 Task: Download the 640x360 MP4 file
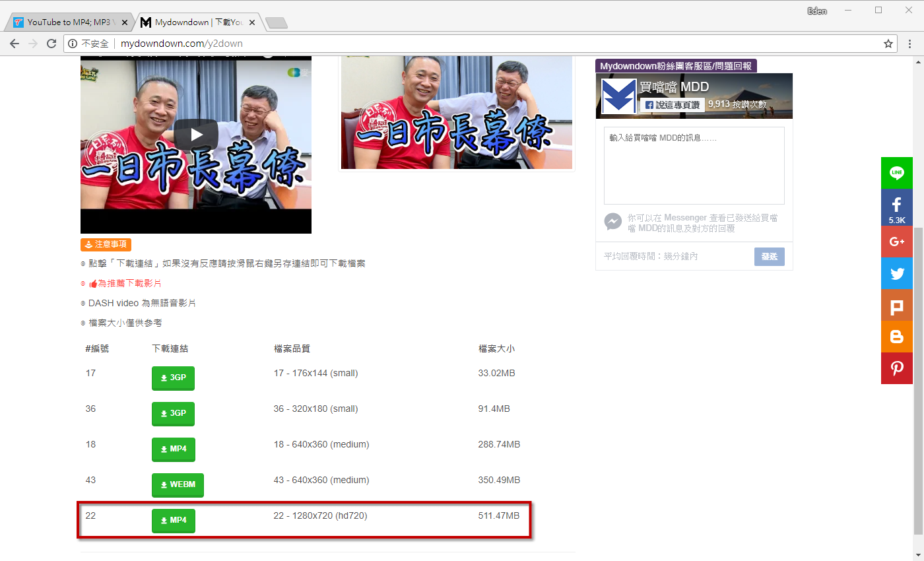[174, 449]
